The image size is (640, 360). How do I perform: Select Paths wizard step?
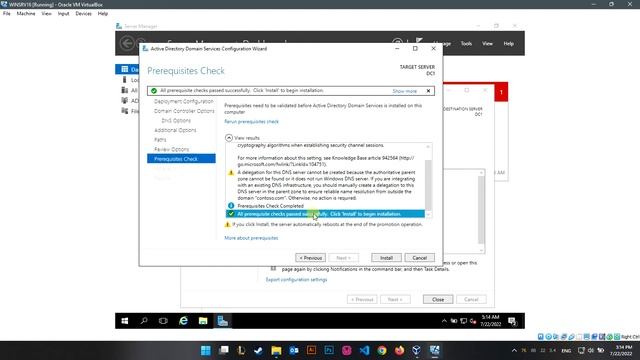click(160, 140)
